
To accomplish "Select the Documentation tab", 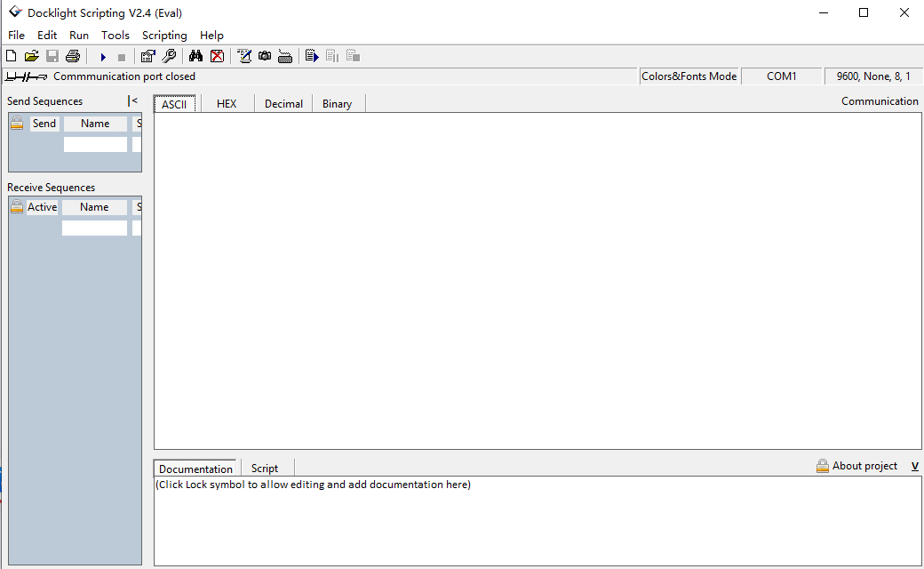I will (x=195, y=469).
